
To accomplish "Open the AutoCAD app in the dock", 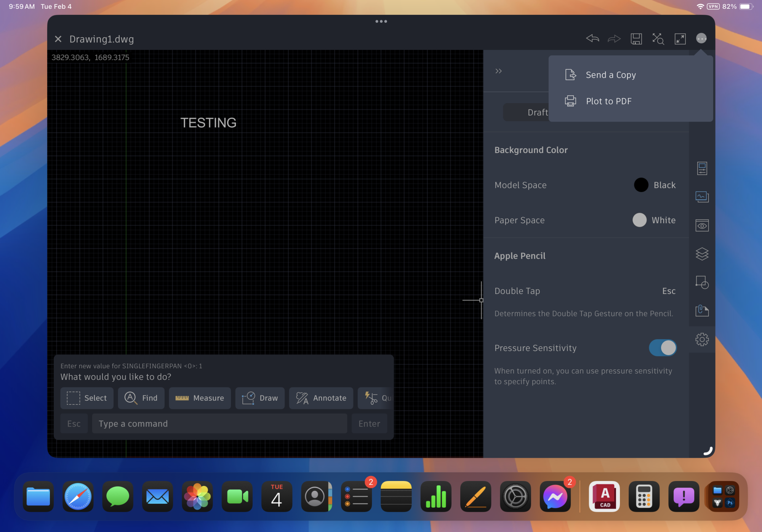I will click(x=605, y=497).
